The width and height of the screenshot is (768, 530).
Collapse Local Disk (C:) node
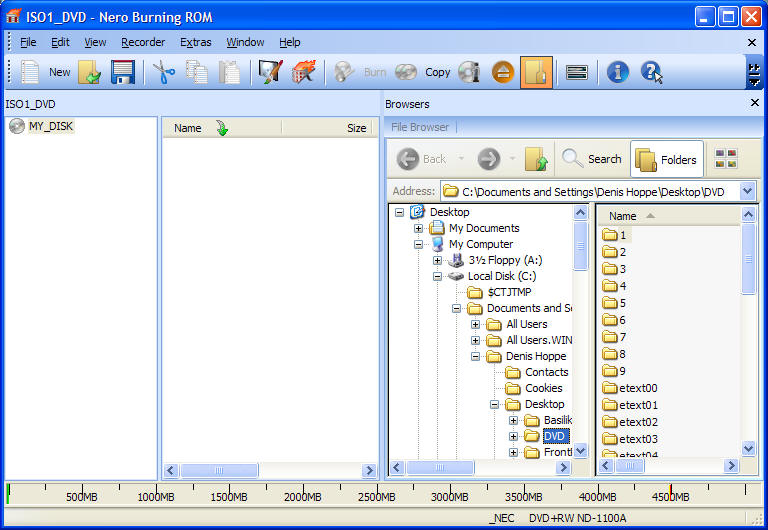437,277
